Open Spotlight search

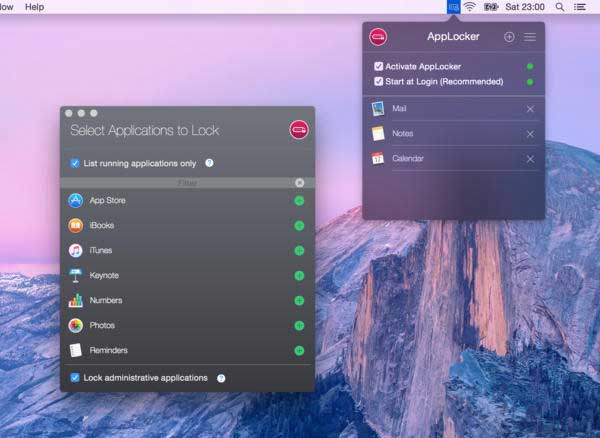(559, 7)
